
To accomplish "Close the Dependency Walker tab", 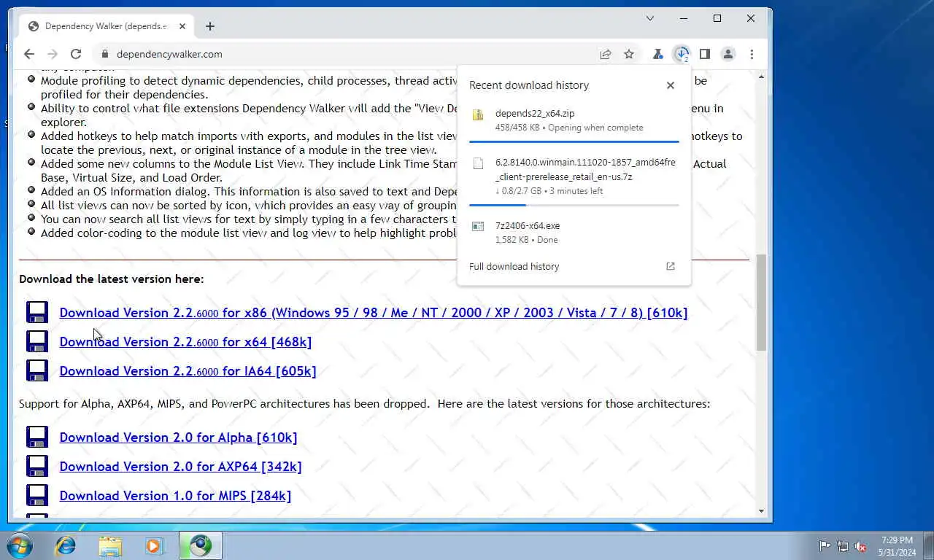I will 182,26.
